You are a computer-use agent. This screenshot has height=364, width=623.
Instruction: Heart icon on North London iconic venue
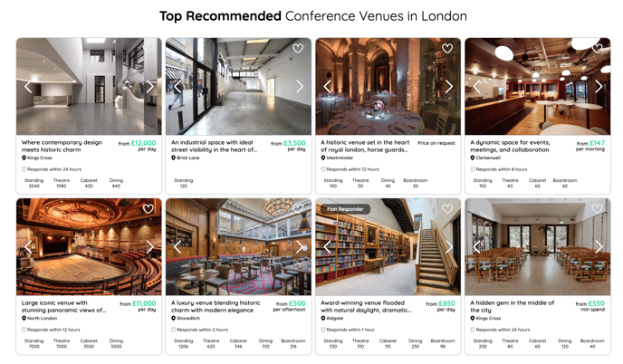point(149,208)
